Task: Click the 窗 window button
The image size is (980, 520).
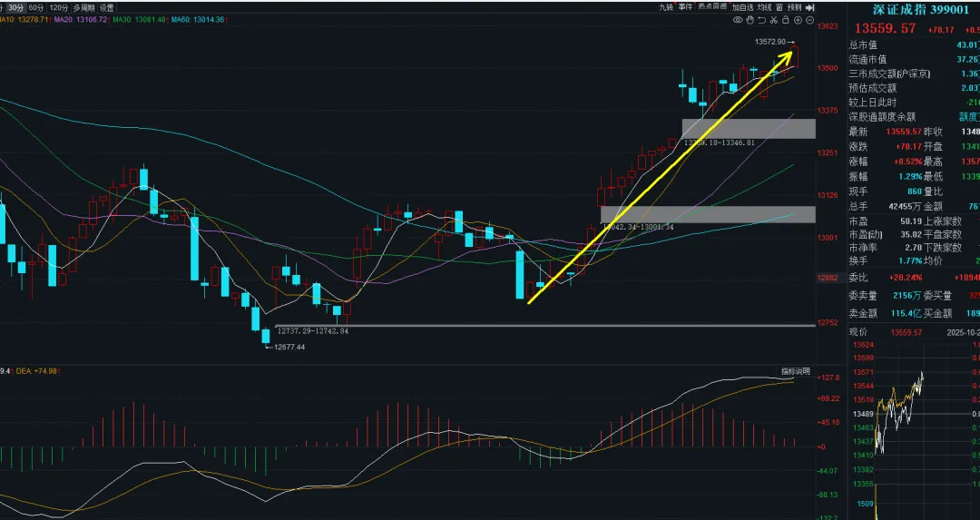Action: coord(779,7)
